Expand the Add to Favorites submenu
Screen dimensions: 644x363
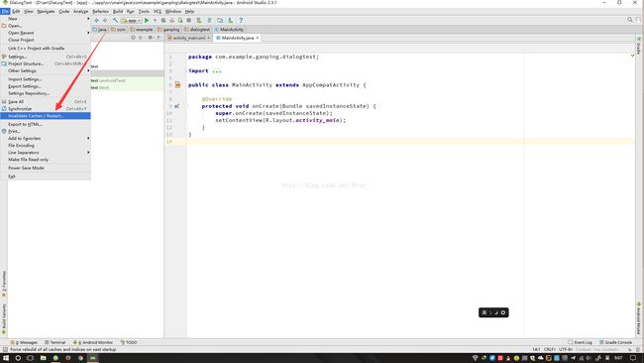click(x=46, y=138)
